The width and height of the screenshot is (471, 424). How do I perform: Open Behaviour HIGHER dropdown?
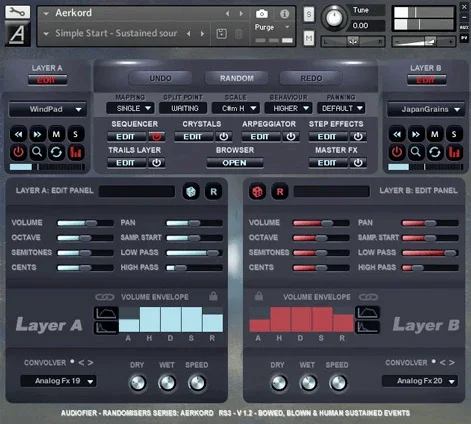click(x=288, y=108)
